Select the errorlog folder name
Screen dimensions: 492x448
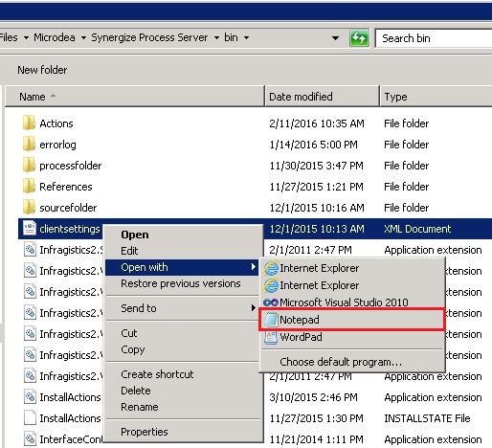pos(57,145)
